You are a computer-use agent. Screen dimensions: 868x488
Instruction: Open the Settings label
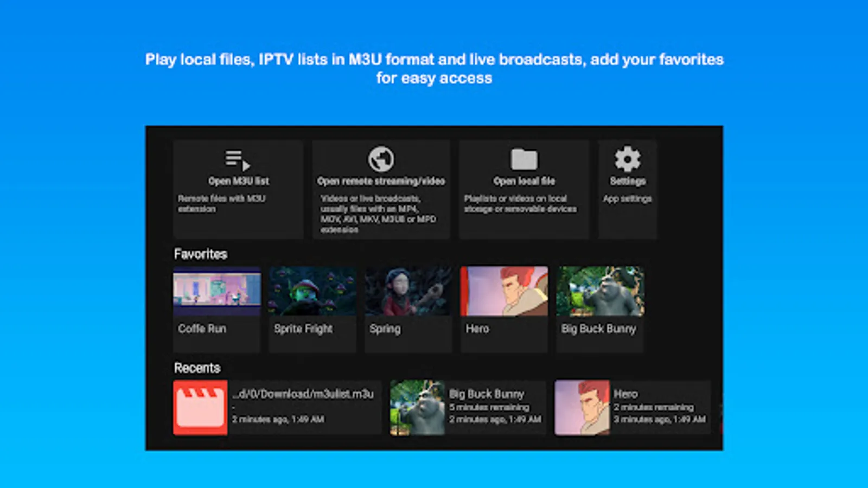(628, 181)
